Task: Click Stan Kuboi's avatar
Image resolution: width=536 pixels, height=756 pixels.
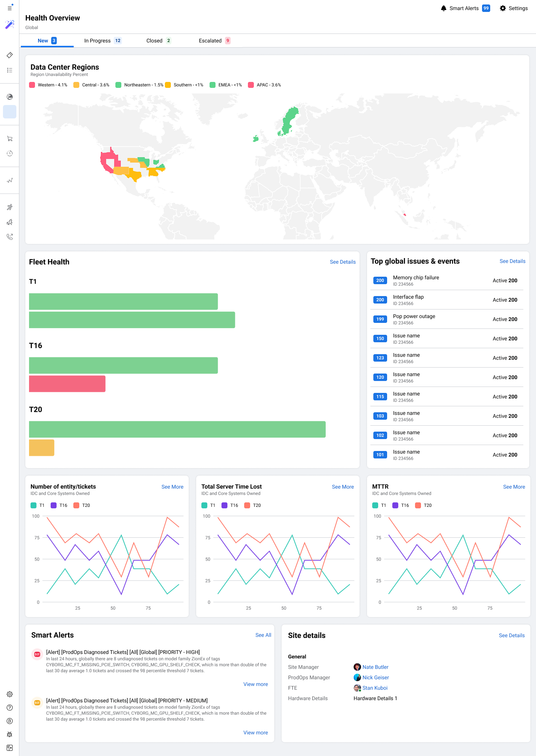Action: pos(357,688)
